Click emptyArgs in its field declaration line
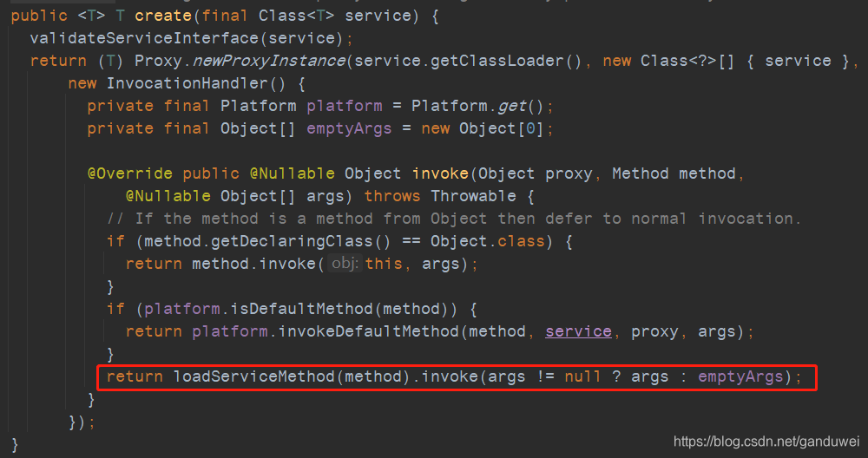This screenshot has width=868, height=458. point(349,128)
